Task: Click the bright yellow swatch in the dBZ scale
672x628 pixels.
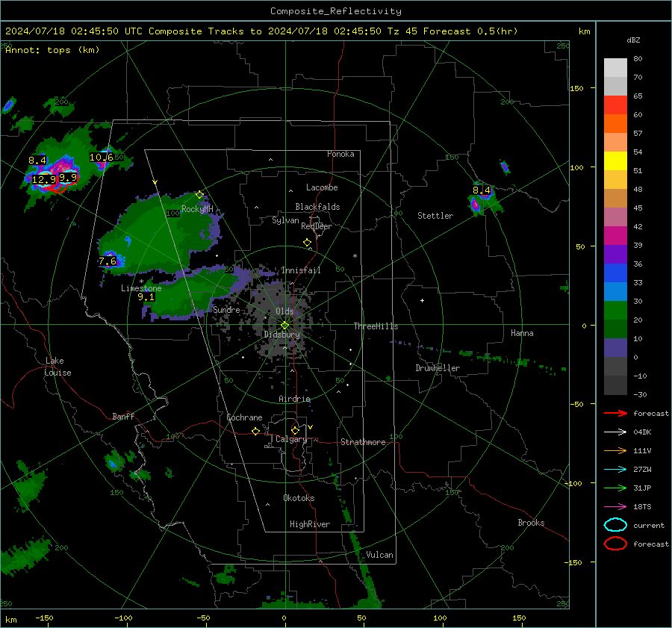Action: pyautogui.click(x=615, y=161)
